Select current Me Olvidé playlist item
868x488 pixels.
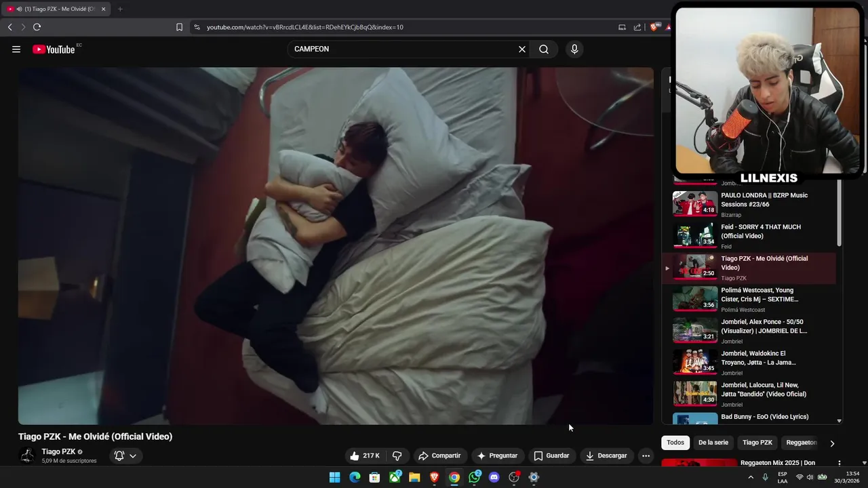point(749,268)
